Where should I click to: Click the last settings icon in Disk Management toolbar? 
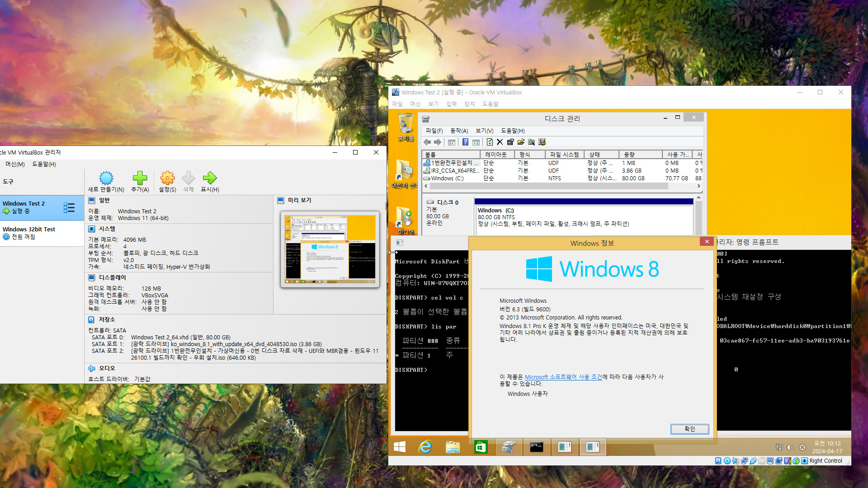click(542, 142)
